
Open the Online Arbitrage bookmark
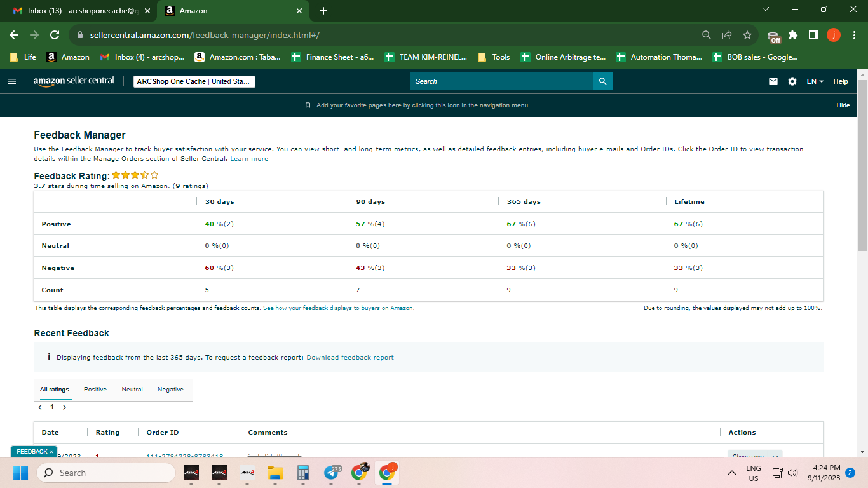pyautogui.click(x=563, y=57)
